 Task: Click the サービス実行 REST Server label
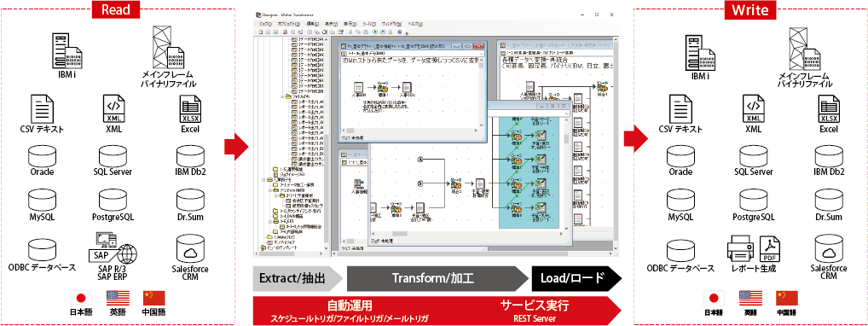(535, 310)
